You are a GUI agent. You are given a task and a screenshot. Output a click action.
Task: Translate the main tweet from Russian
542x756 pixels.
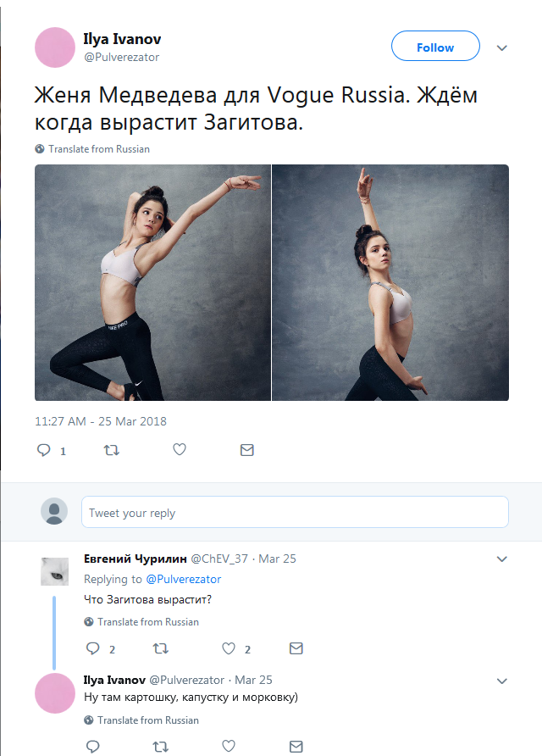92,149
